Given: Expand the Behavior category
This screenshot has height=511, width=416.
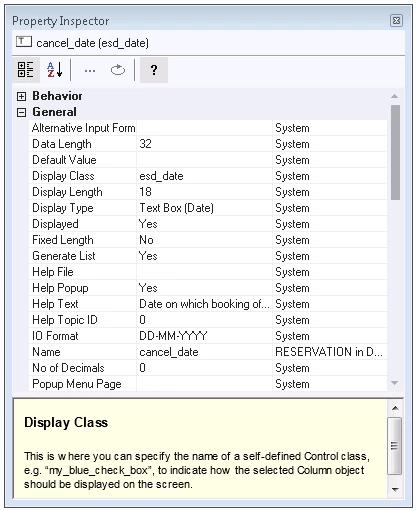Looking at the screenshot, I should click(21, 96).
